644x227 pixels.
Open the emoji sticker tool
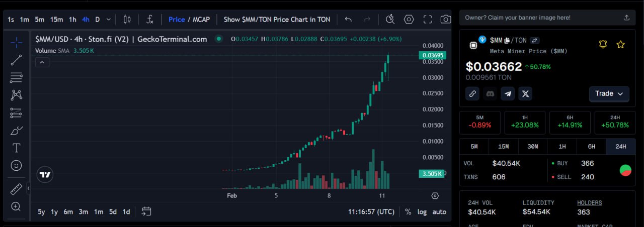pyautogui.click(x=16, y=165)
